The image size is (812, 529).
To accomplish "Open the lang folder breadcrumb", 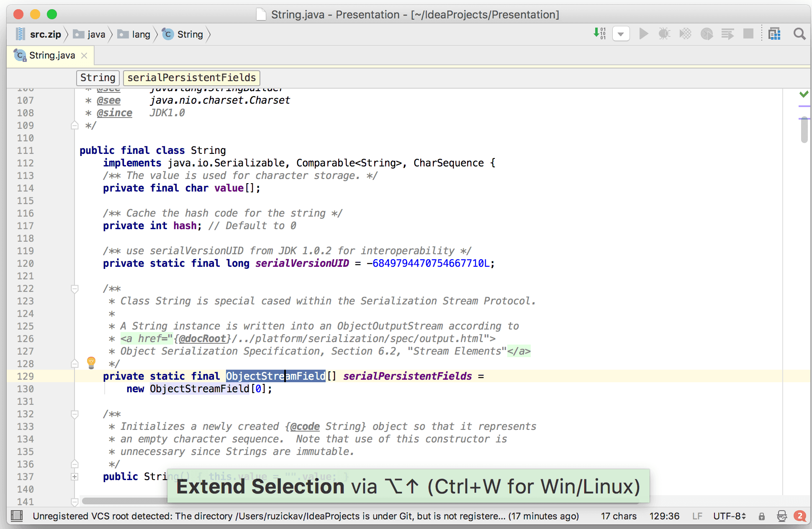I will pyautogui.click(x=141, y=34).
